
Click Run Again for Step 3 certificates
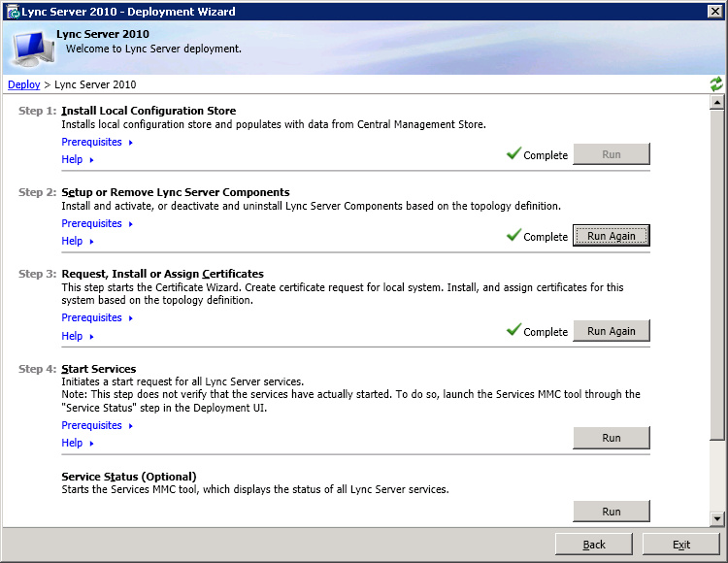pos(611,331)
